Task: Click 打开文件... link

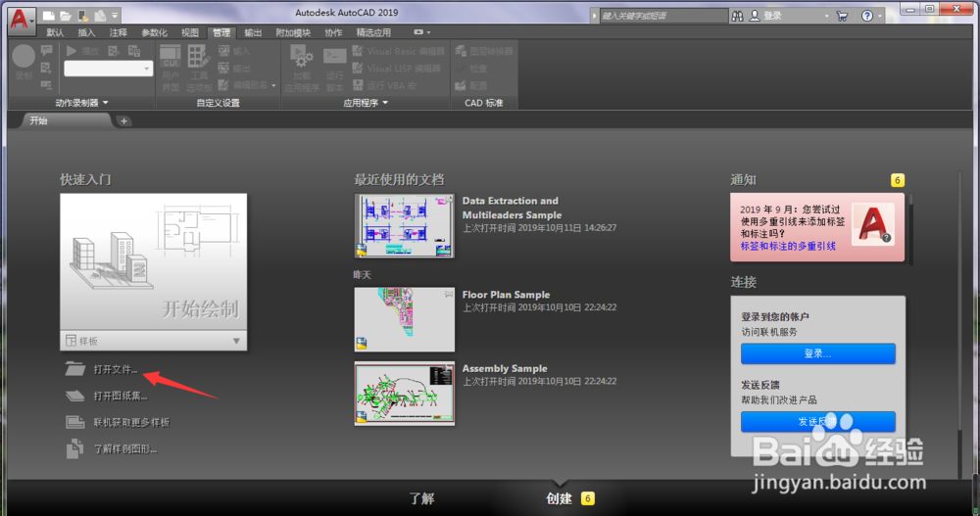Action: pos(116,369)
